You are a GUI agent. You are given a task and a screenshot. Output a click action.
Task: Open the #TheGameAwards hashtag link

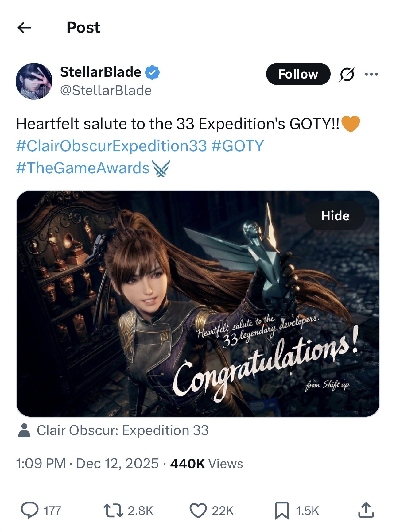point(83,168)
